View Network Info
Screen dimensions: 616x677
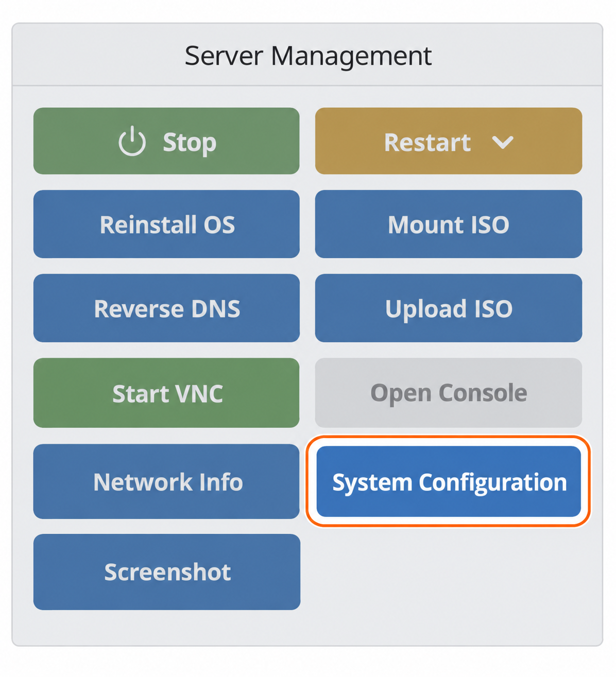(x=166, y=481)
